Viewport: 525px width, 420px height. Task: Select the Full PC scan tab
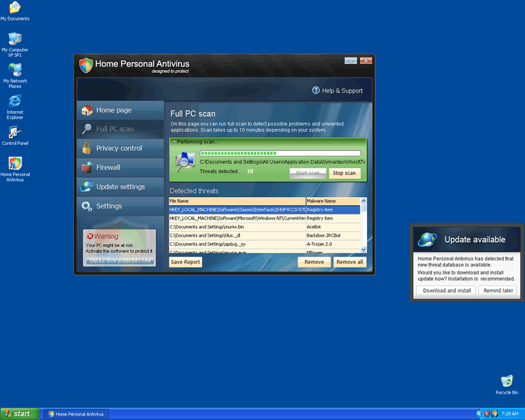(114, 129)
